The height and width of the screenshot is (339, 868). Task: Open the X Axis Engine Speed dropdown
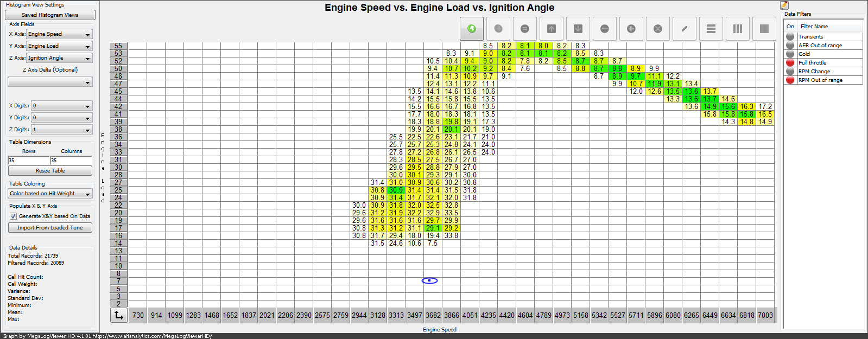tap(60, 34)
